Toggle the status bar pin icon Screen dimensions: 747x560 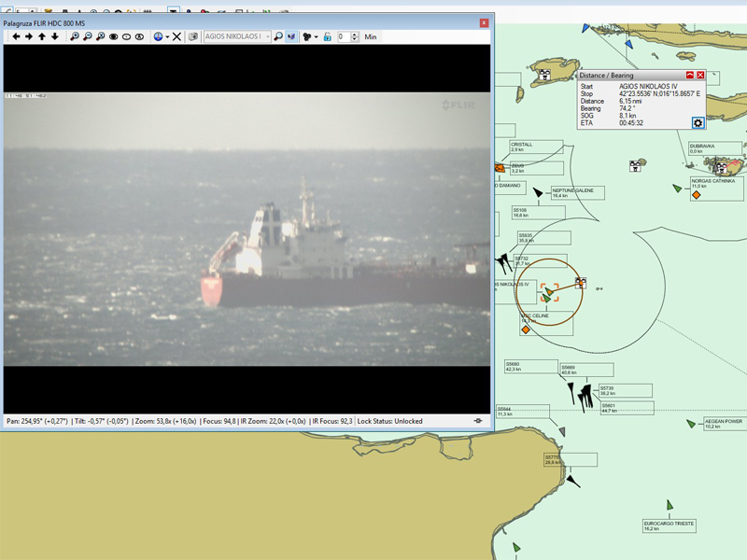pyautogui.click(x=479, y=421)
